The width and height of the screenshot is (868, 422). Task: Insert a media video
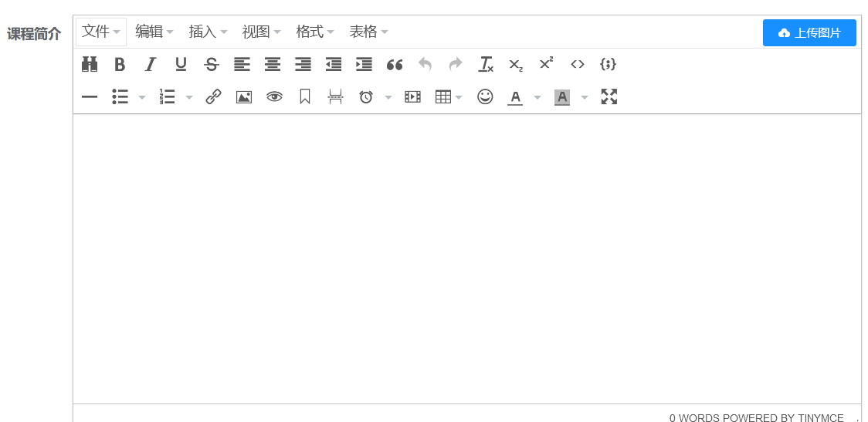[412, 97]
